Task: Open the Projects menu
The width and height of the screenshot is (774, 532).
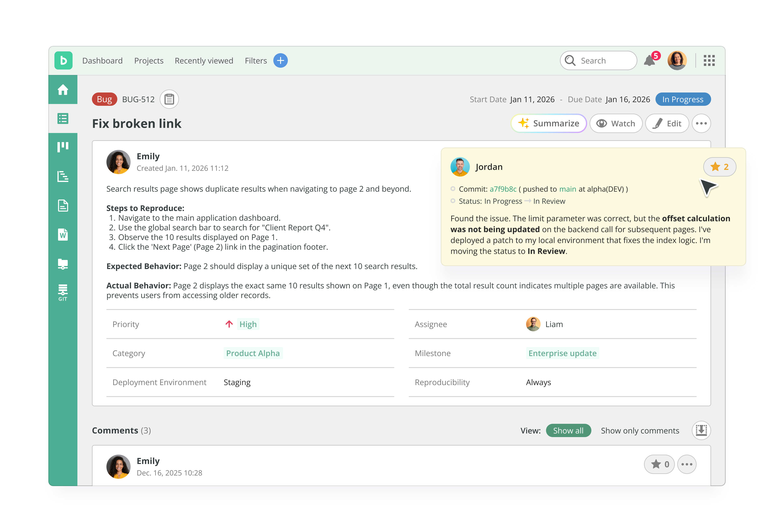Action: [x=149, y=61]
